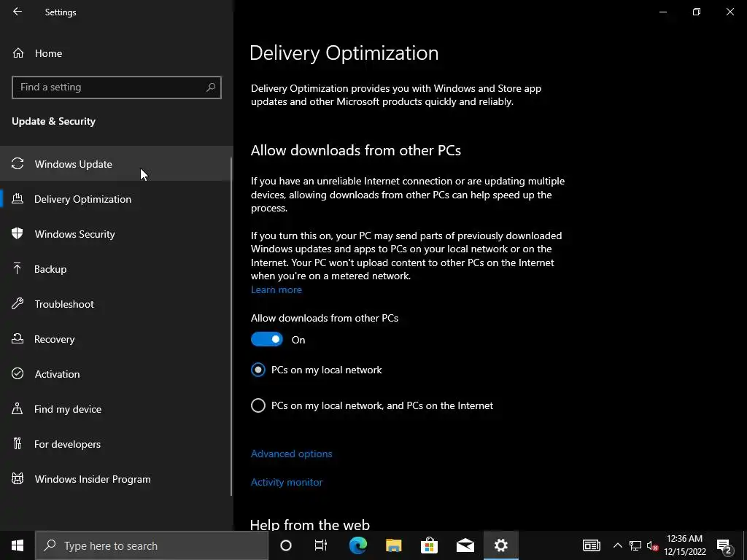747x560 pixels.
Task: Click the For developers tools icon
Action: (18, 444)
